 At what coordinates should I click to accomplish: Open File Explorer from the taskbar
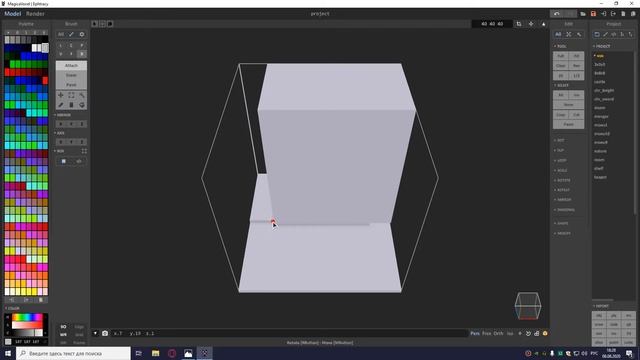pos(156,353)
